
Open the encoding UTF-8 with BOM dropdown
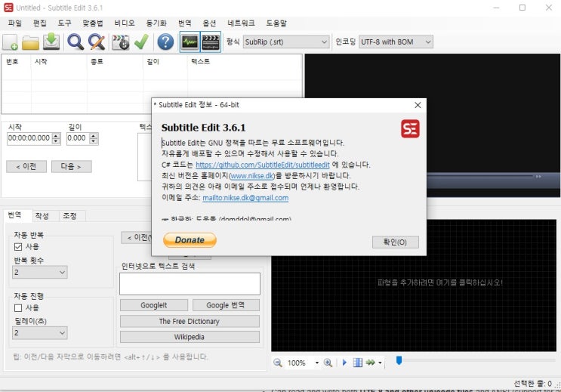click(x=396, y=42)
